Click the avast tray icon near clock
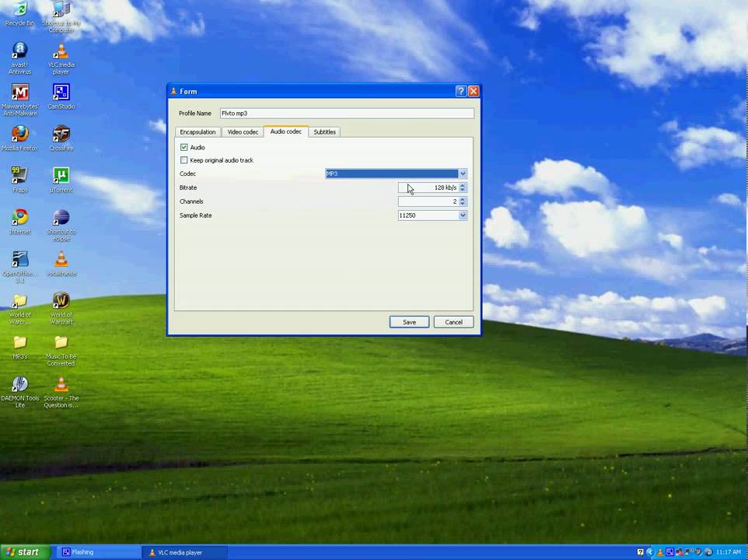The width and height of the screenshot is (748, 560). [x=708, y=552]
